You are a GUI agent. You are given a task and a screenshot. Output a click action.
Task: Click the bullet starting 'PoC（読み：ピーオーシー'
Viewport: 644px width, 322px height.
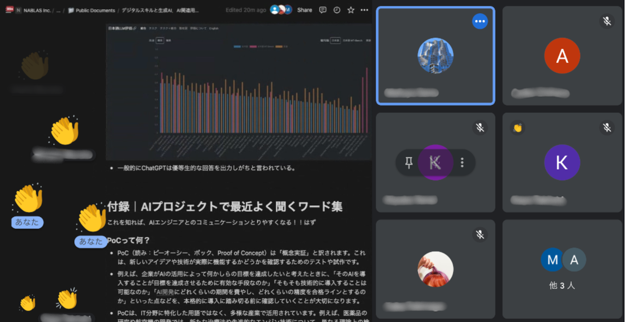(x=241, y=258)
